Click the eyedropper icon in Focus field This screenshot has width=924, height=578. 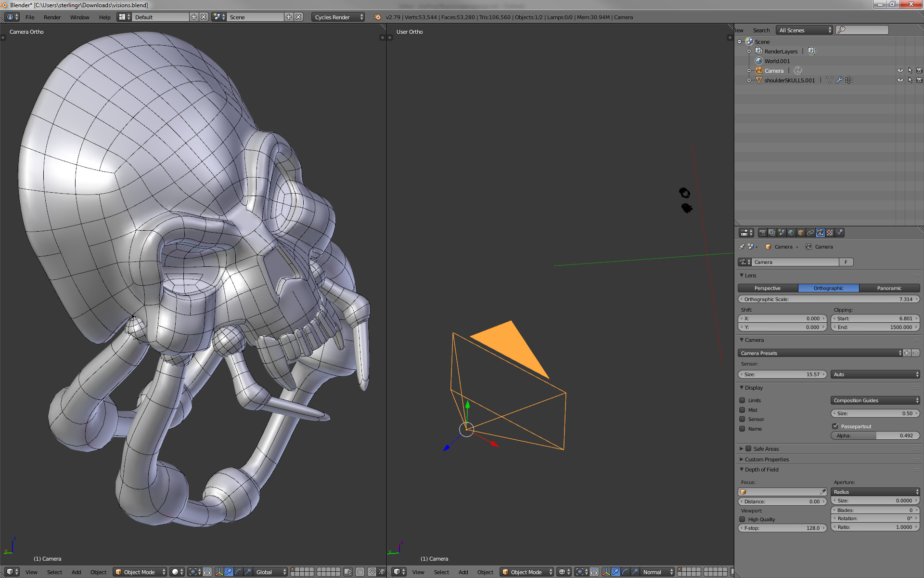click(x=823, y=492)
